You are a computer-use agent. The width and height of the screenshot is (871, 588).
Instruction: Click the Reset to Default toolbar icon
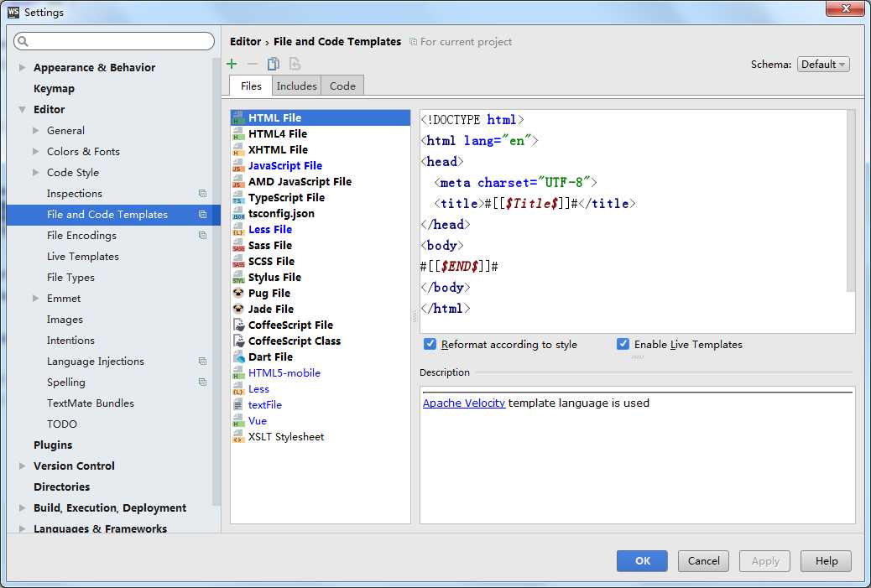point(295,64)
